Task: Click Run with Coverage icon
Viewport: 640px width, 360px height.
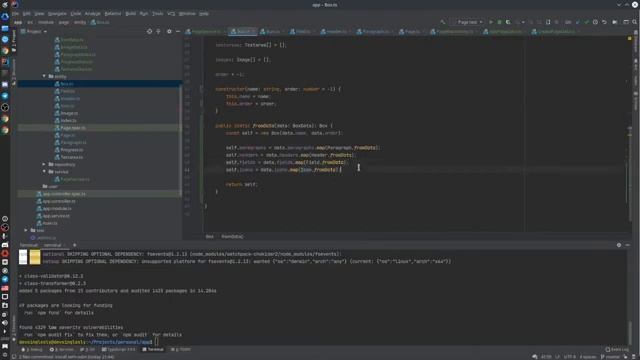Action: pyautogui.click(x=508, y=22)
